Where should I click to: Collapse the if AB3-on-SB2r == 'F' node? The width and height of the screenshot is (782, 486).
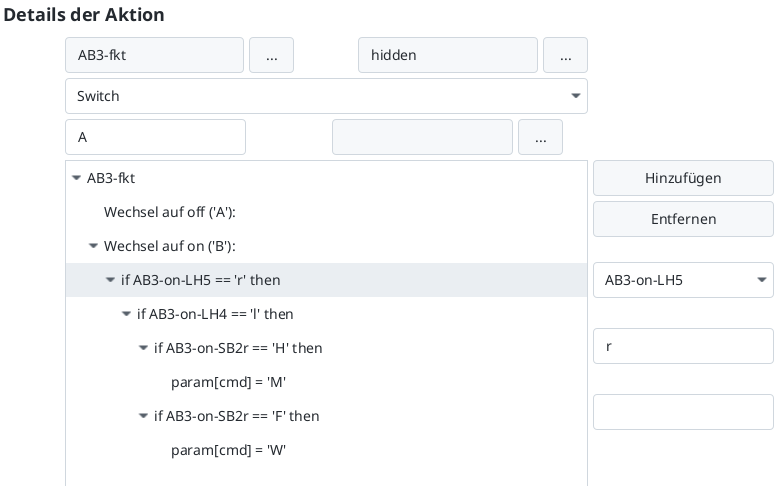pyautogui.click(x=144, y=416)
